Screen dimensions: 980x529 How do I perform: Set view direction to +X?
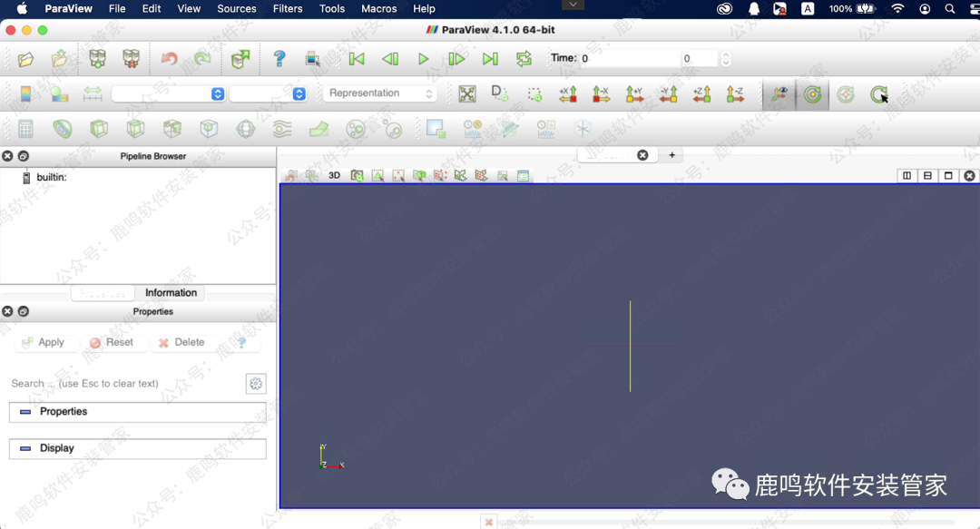[568, 94]
